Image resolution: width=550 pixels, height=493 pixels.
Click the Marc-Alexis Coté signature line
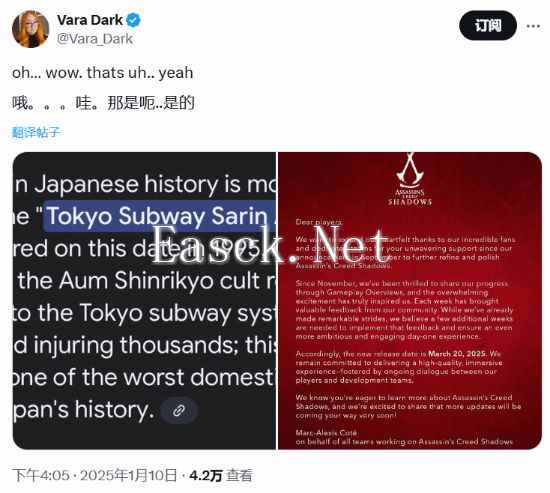pos(326,433)
